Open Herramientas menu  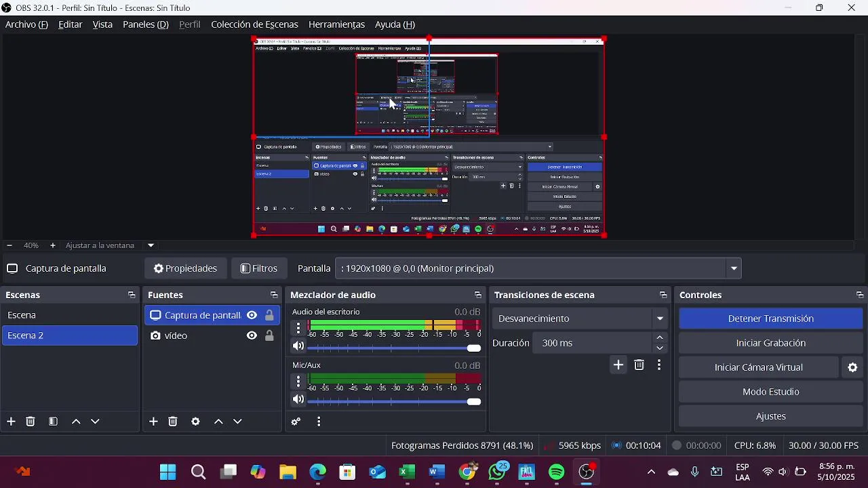(336, 24)
